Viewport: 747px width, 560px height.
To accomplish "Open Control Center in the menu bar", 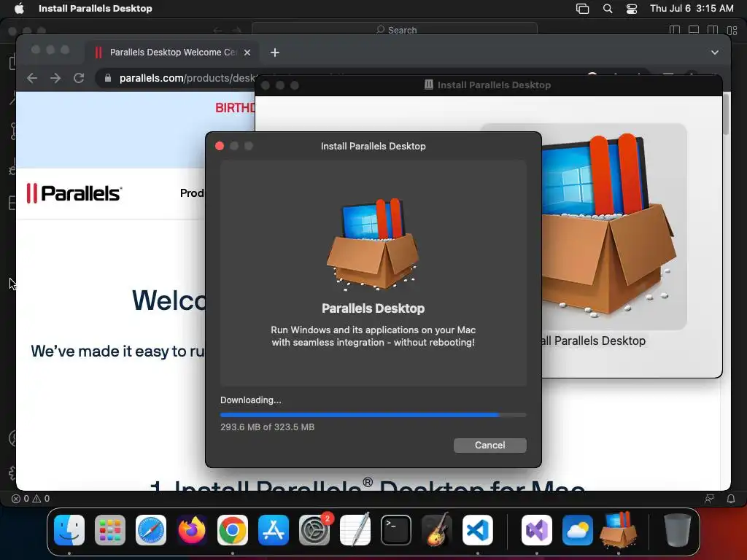I will click(632, 9).
